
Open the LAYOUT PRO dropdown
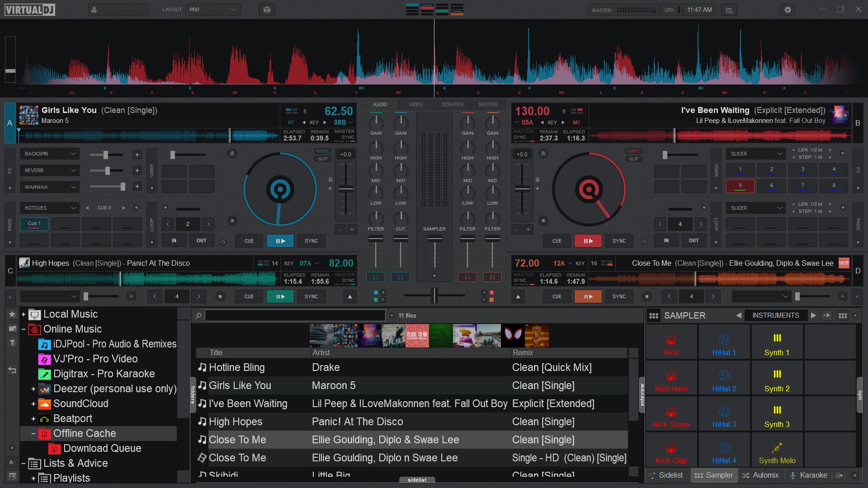click(212, 9)
